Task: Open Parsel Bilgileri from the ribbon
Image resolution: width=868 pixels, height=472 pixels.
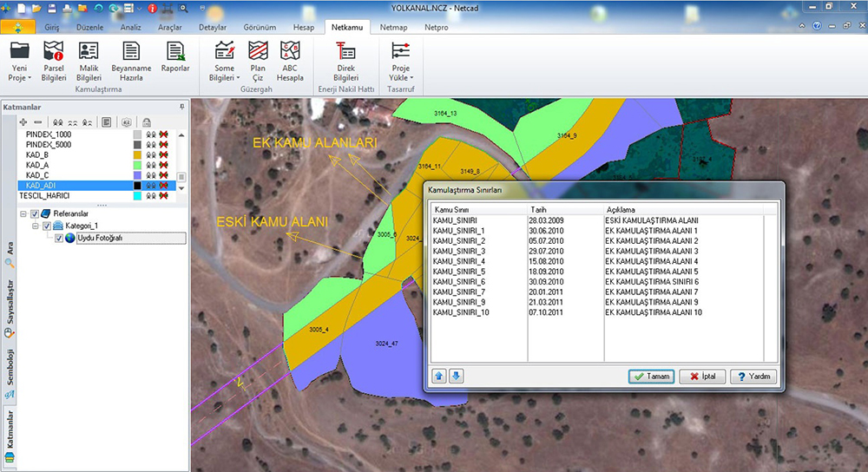Action: coord(54,57)
